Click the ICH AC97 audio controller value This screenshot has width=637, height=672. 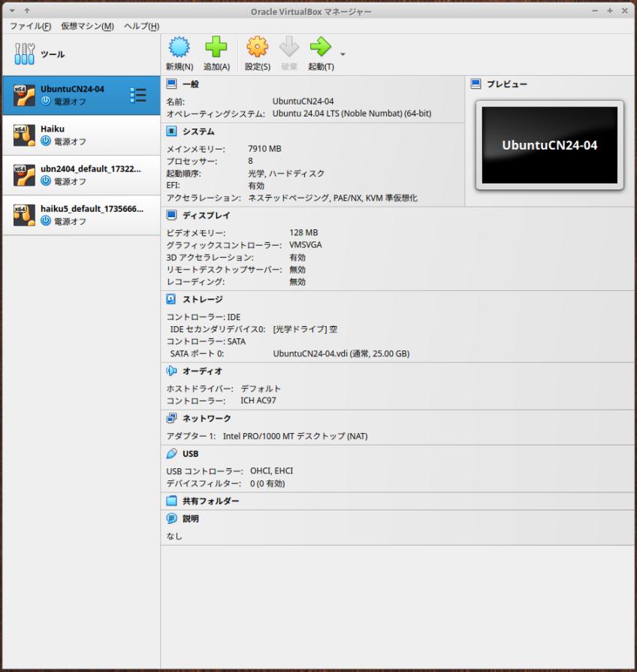[258, 401]
